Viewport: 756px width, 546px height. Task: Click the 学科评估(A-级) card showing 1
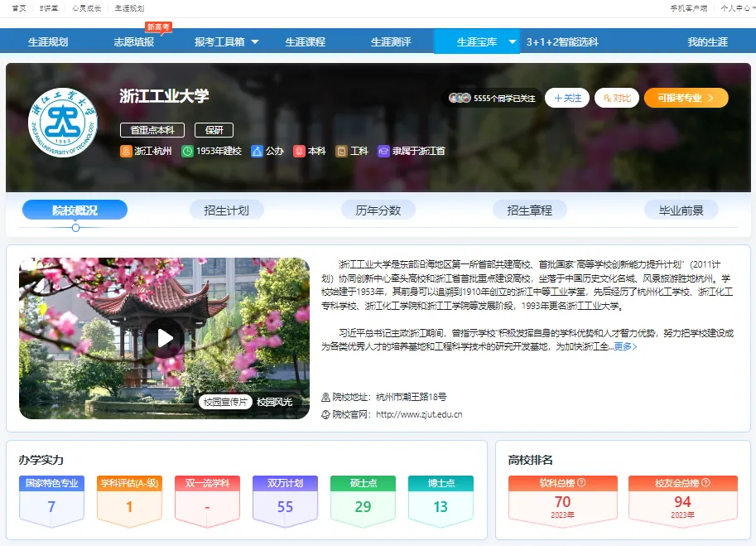tap(129, 500)
